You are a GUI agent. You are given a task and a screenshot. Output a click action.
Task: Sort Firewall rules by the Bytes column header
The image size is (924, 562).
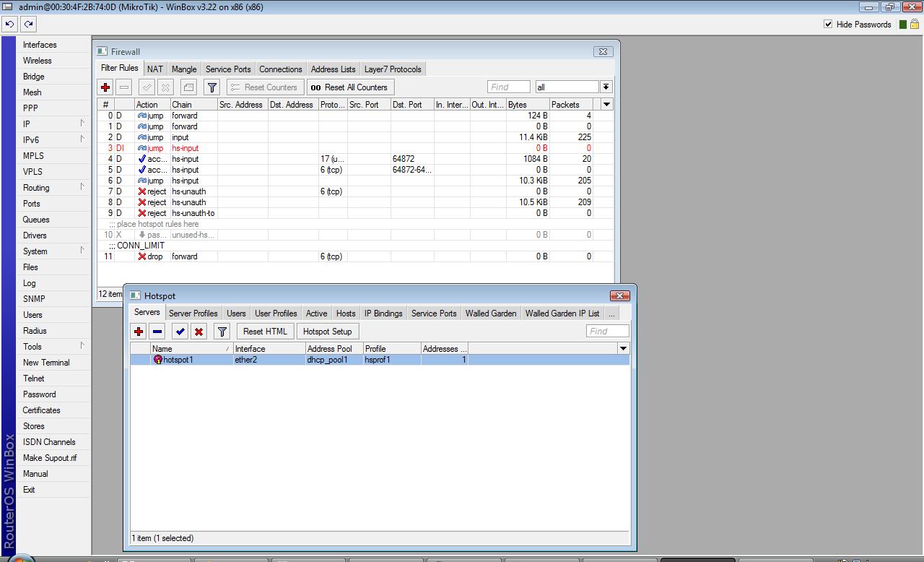point(528,105)
